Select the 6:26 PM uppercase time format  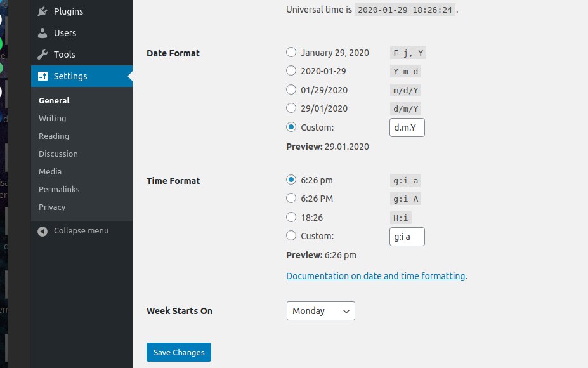[291, 198]
